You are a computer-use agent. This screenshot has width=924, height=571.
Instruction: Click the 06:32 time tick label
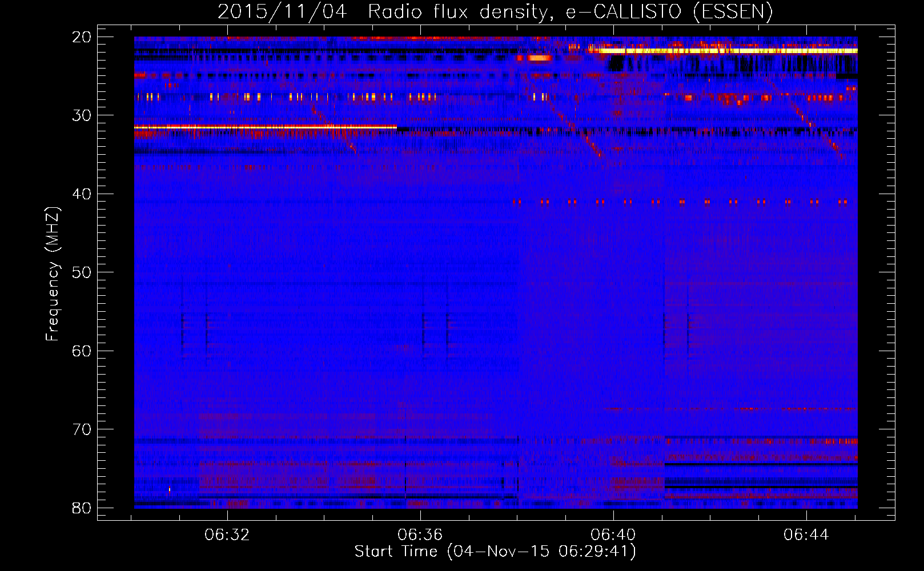pos(227,535)
